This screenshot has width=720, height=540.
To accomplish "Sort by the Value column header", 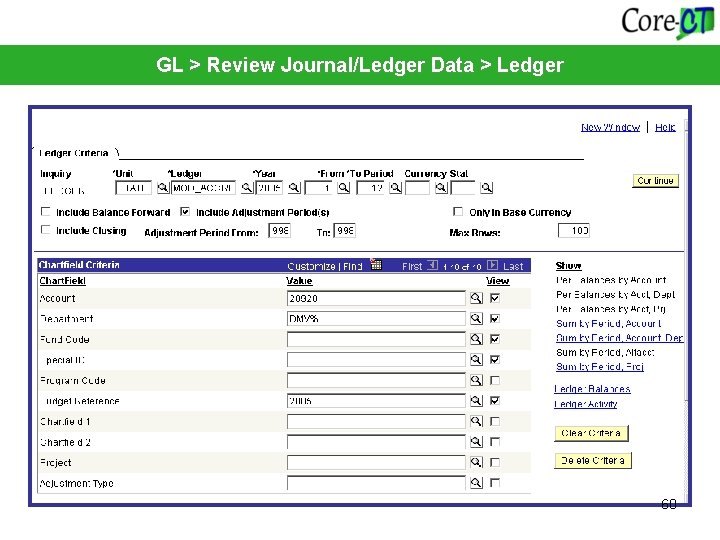I will click(299, 281).
